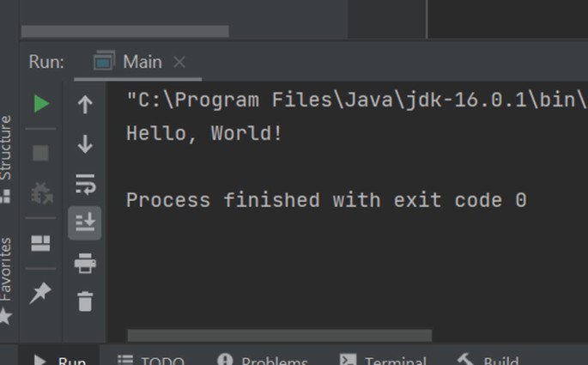588x365 pixels.
Task: Open the Restore Layout icon
Action: (x=40, y=243)
